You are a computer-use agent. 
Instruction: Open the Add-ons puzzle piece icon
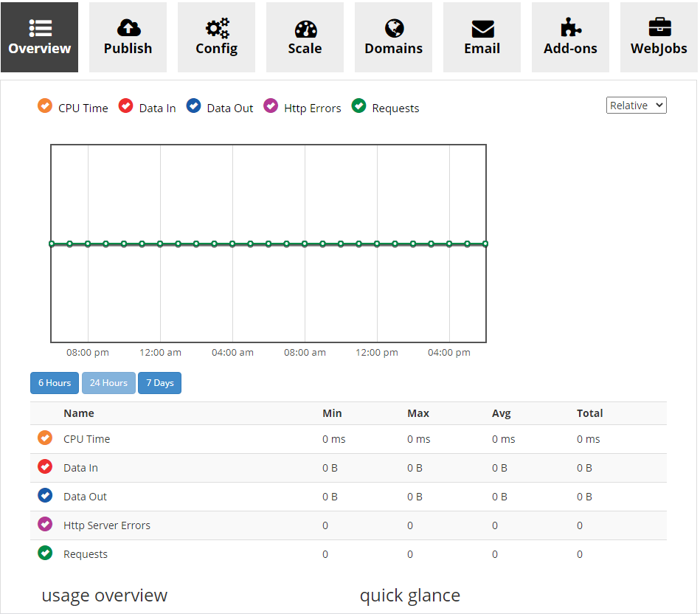point(571,28)
